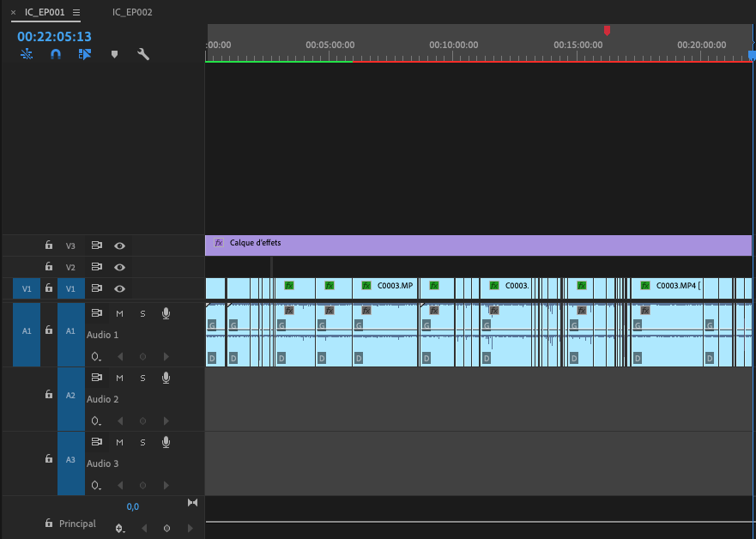
Task: Open Principal track keyframe dropdown
Action: coord(120,528)
